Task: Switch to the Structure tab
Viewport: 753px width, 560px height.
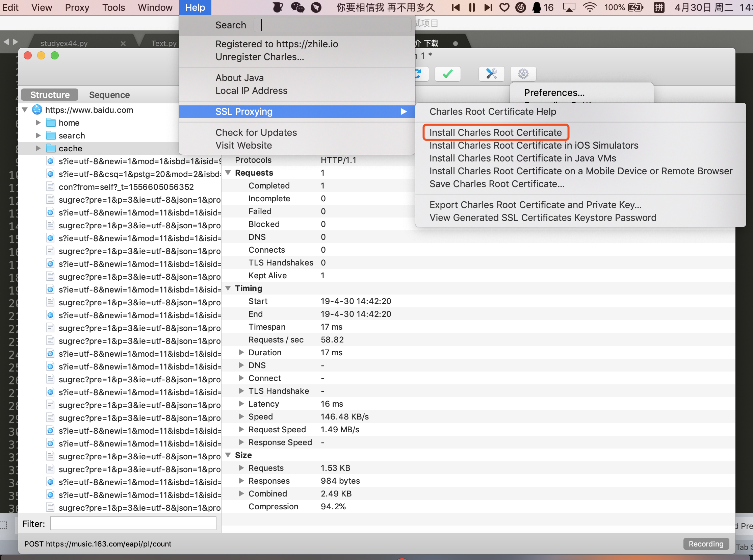Action: pos(50,95)
